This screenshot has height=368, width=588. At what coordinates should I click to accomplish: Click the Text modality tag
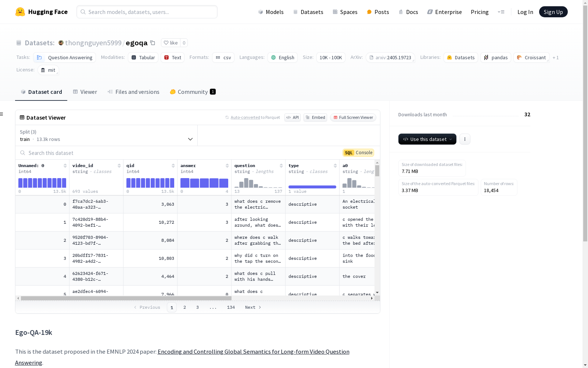[172, 57]
